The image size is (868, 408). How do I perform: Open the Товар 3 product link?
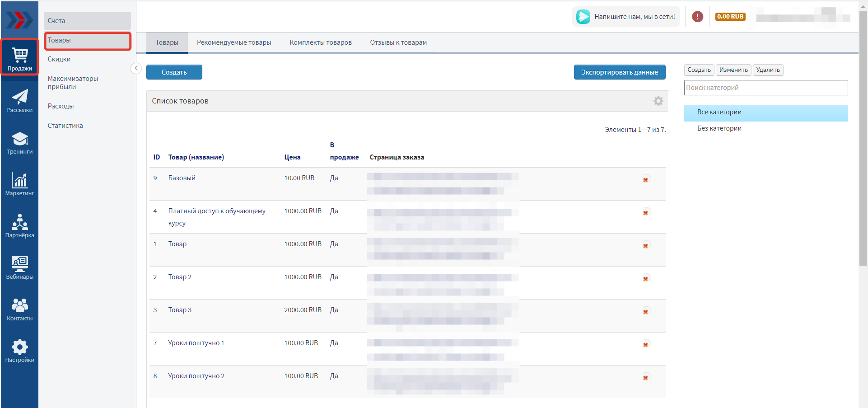[x=180, y=310]
